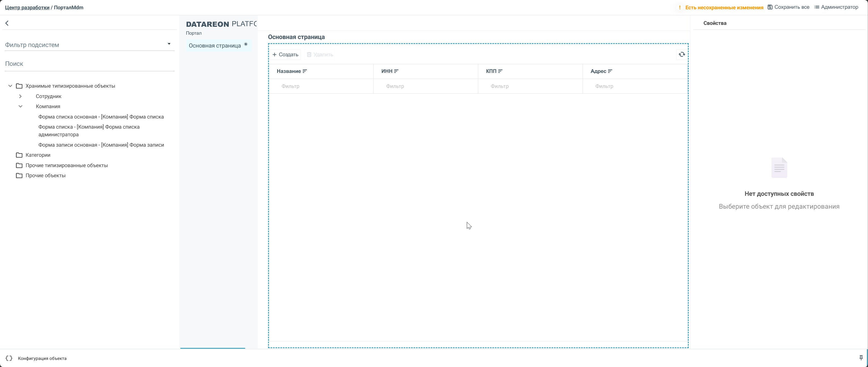The image size is (868, 367).
Task: Open the Фильтр подсистем dropdown
Action: point(169,44)
